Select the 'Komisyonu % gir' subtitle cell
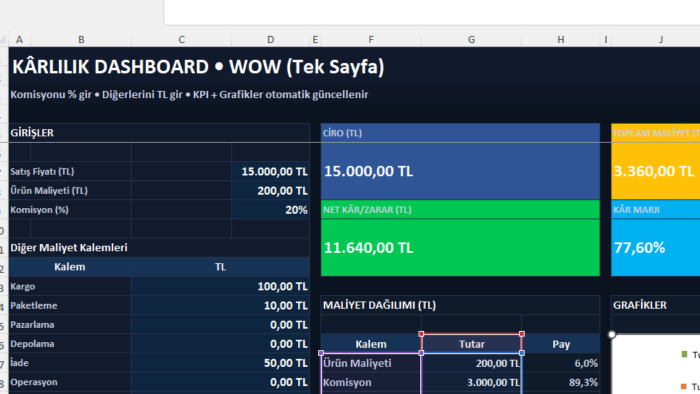Viewport: 700px width, 394px height. point(189,95)
